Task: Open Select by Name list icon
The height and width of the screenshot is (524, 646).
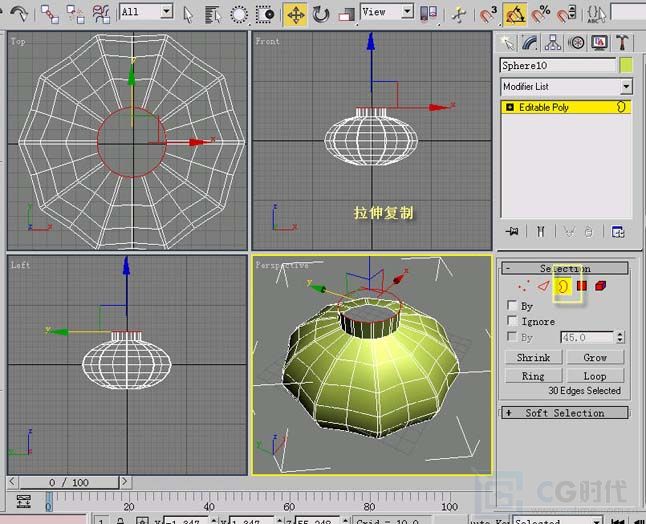Action: tap(213, 15)
